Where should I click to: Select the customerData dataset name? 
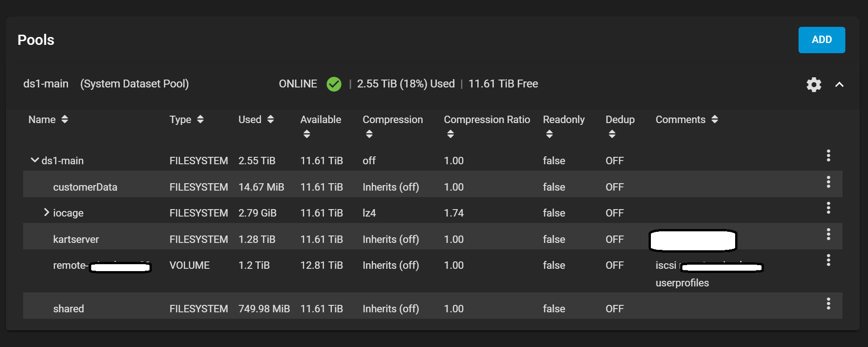[x=85, y=187]
